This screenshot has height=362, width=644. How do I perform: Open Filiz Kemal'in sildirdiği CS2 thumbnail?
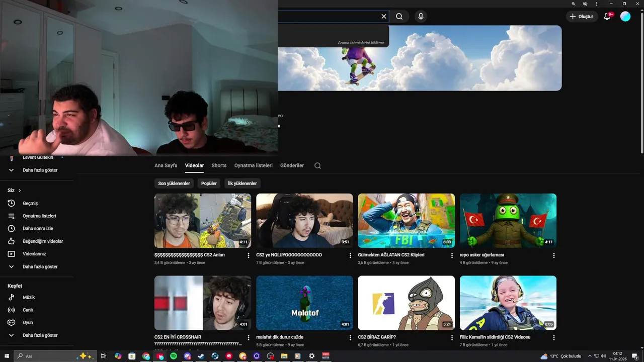(508, 303)
